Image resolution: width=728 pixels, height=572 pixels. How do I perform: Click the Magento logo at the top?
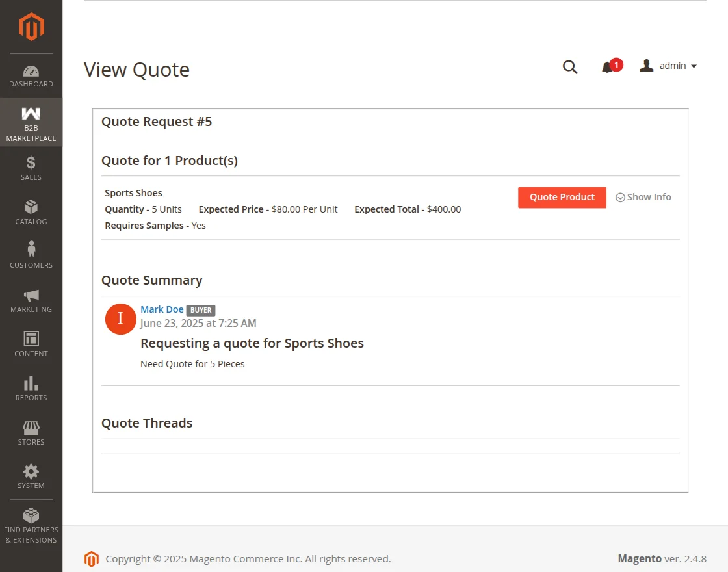coord(31,27)
